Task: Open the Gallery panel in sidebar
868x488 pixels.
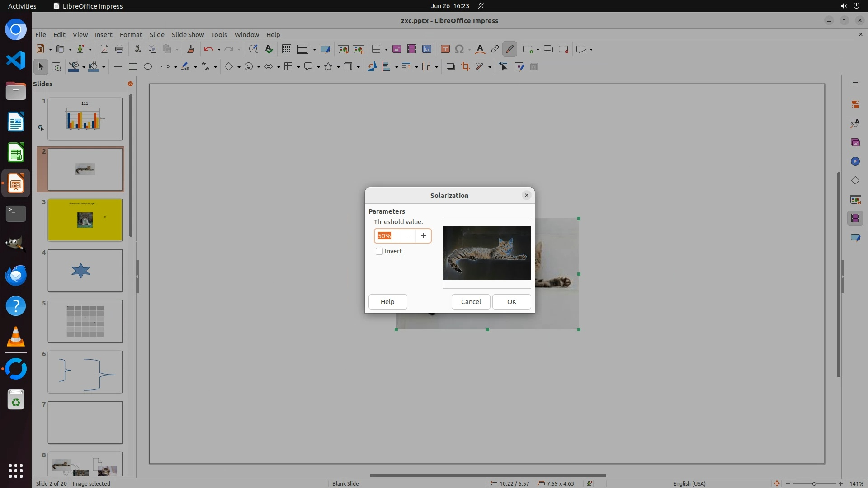Action: (855, 142)
